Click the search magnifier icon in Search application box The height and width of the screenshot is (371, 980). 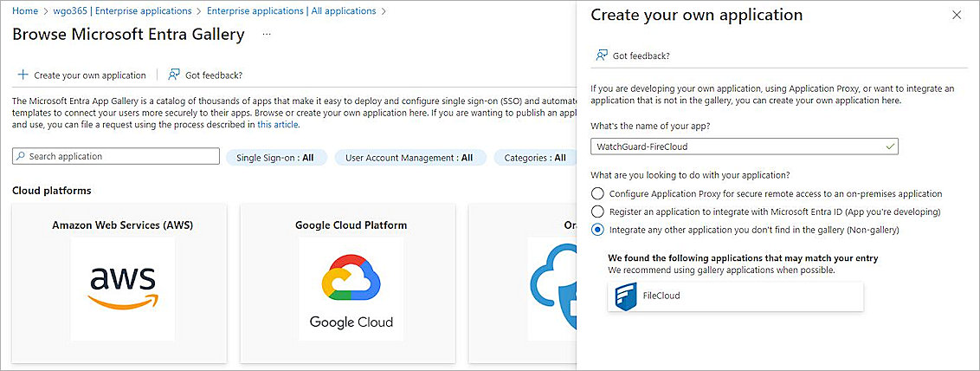[x=21, y=156]
